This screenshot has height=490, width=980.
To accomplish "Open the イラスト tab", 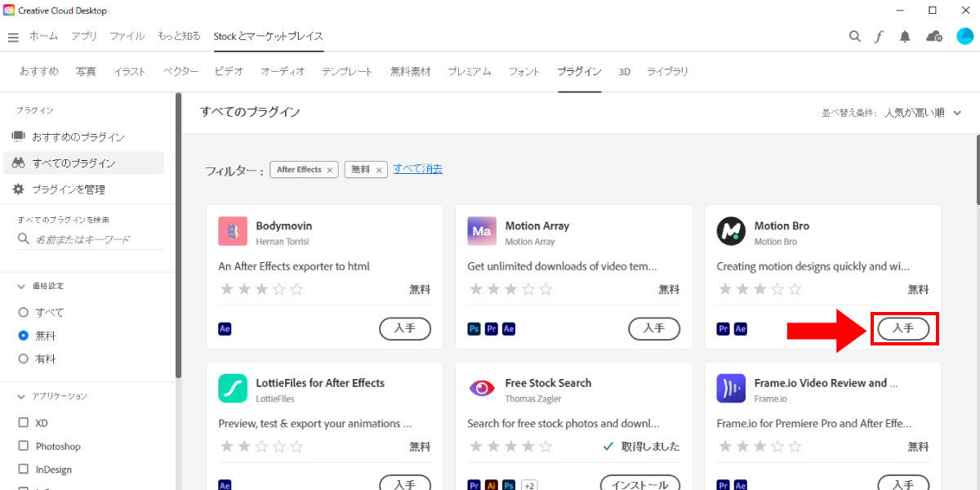I will coord(130,72).
